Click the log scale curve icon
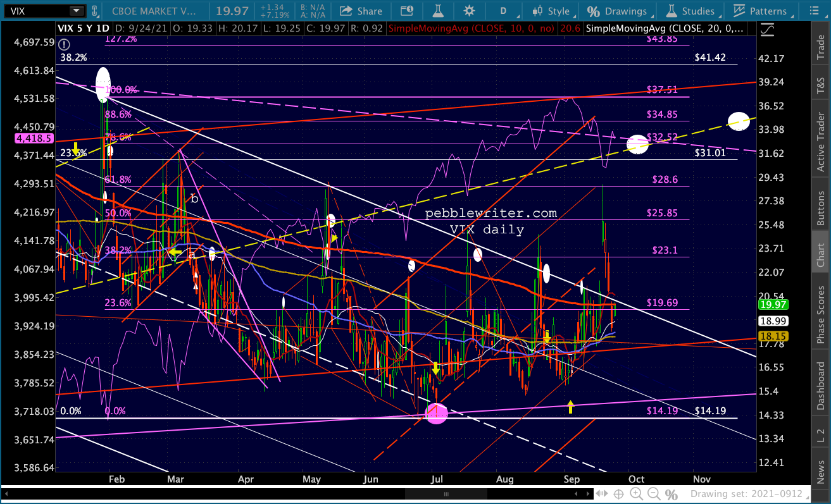 coord(767,30)
